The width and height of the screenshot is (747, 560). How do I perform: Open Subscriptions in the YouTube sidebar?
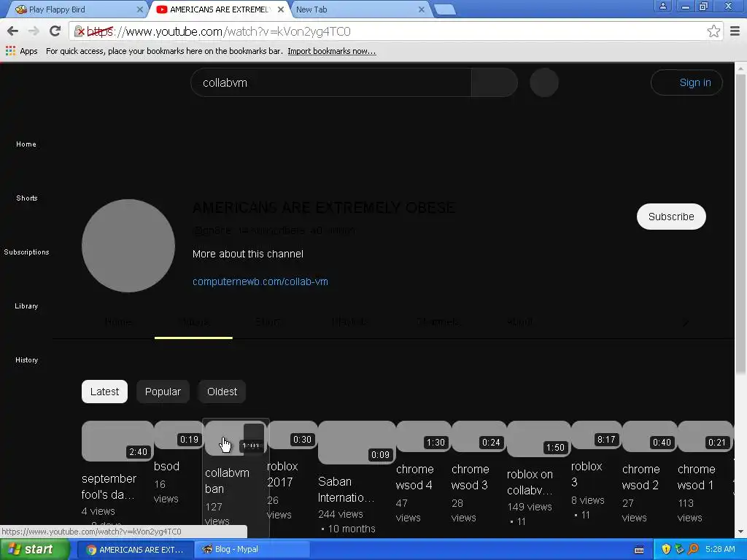pyautogui.click(x=27, y=252)
